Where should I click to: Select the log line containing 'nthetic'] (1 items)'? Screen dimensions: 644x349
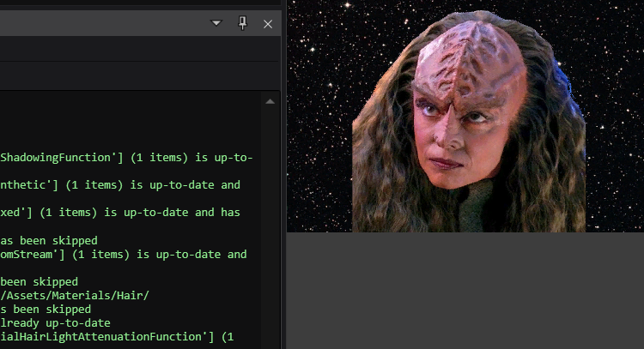point(120,185)
